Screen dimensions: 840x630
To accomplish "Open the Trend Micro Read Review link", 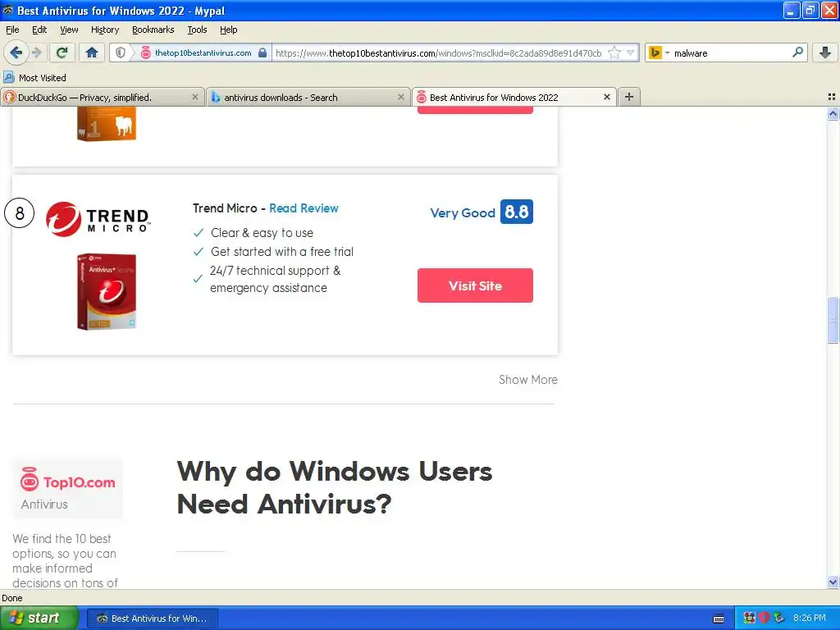I will pyautogui.click(x=304, y=208).
